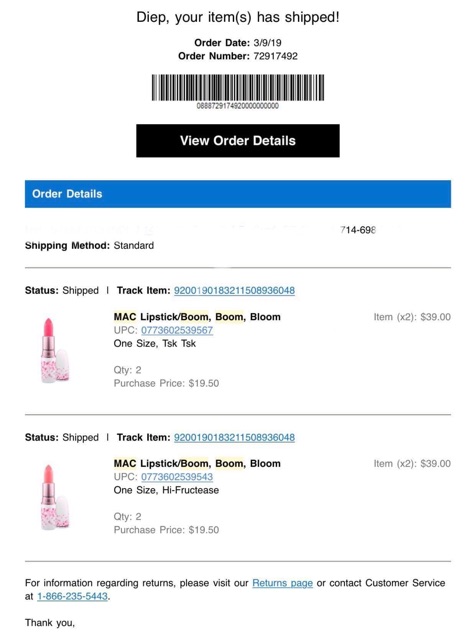Click the partial phone number 714-698
This screenshot has width=476, height=640.
click(x=358, y=230)
